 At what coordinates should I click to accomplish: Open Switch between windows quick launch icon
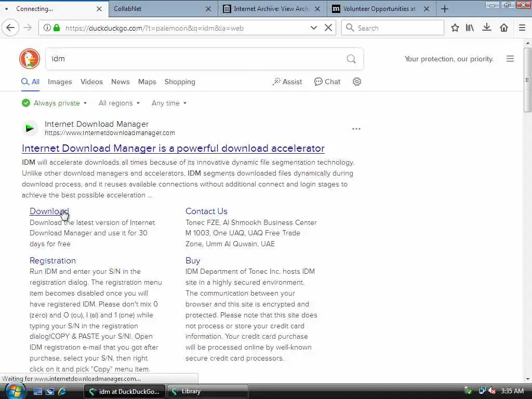(x=50, y=391)
